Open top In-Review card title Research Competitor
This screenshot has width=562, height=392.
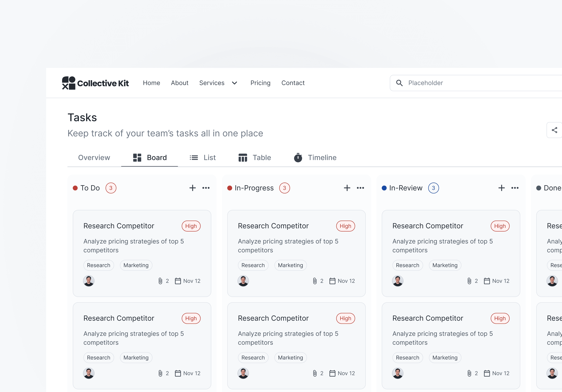pyautogui.click(x=428, y=226)
